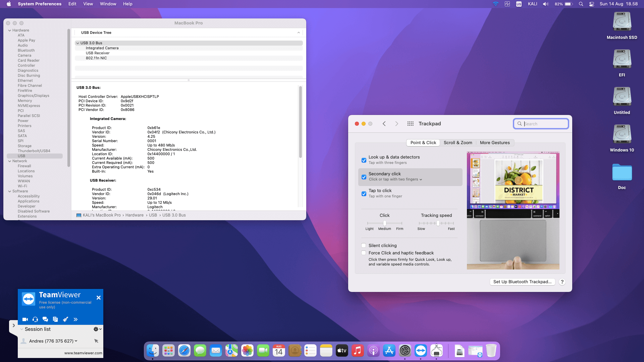Click the www.teamviewer.com link
Viewport: 644px width, 362px height.
pos(83,353)
